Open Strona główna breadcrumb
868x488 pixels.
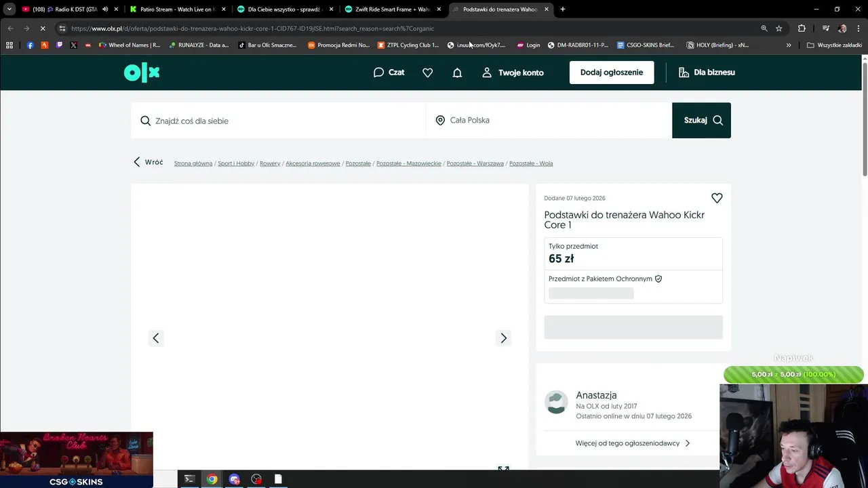tap(193, 163)
